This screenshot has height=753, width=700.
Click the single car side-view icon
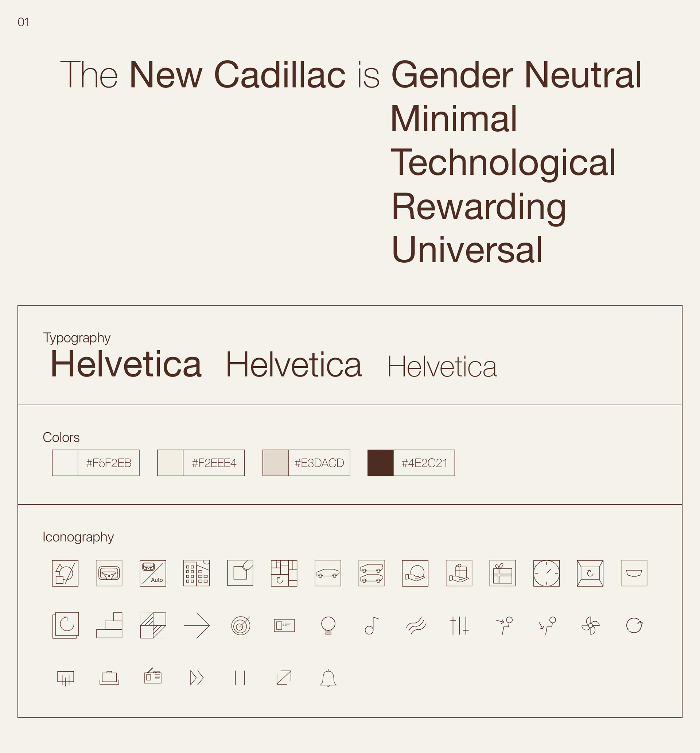click(328, 573)
